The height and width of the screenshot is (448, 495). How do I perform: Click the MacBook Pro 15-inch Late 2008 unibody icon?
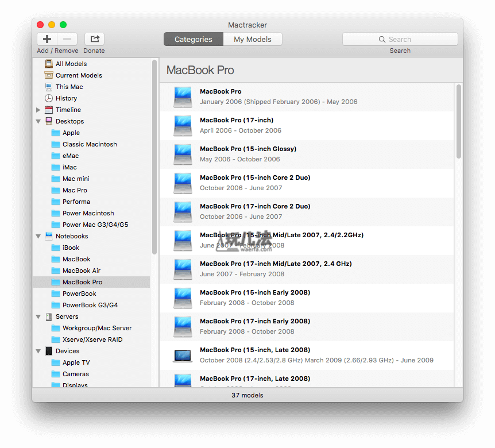click(x=183, y=356)
